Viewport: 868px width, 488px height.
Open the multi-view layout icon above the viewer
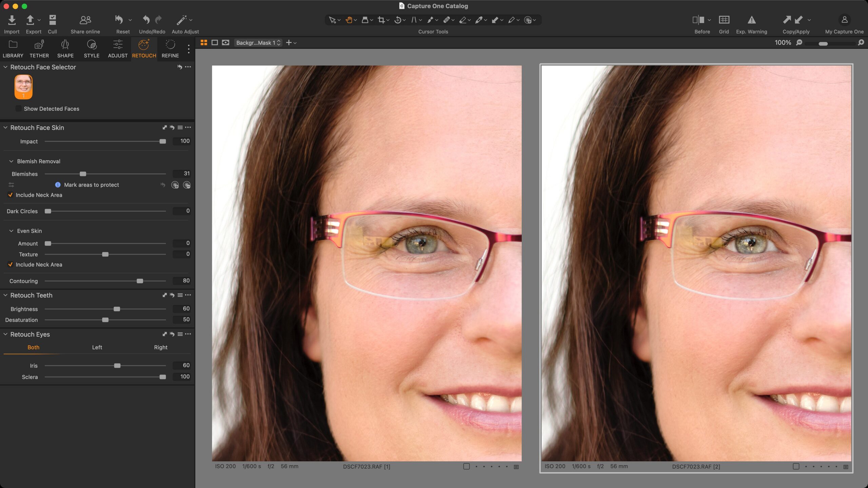pos(204,42)
